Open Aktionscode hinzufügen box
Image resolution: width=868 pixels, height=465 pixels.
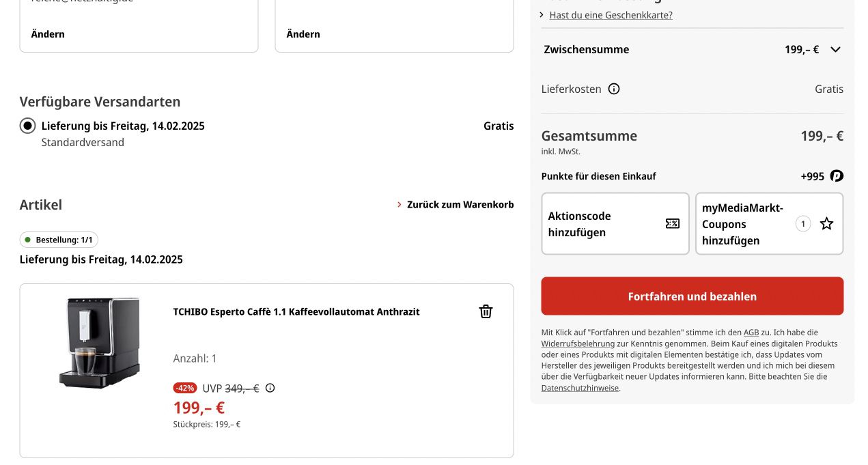pyautogui.click(x=615, y=224)
